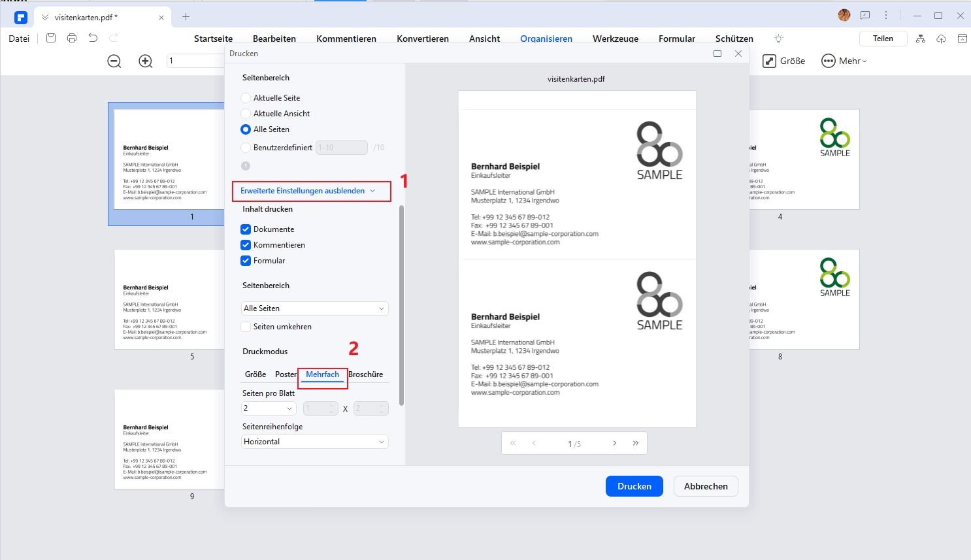Open the message/feedback icon in title bar

865,15
